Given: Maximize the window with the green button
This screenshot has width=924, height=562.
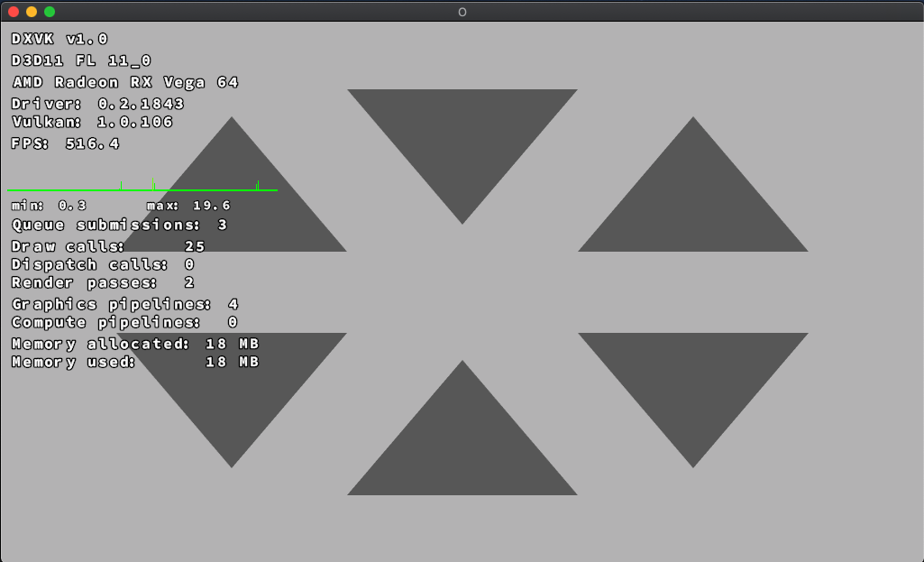Looking at the screenshot, I should click(50, 11).
